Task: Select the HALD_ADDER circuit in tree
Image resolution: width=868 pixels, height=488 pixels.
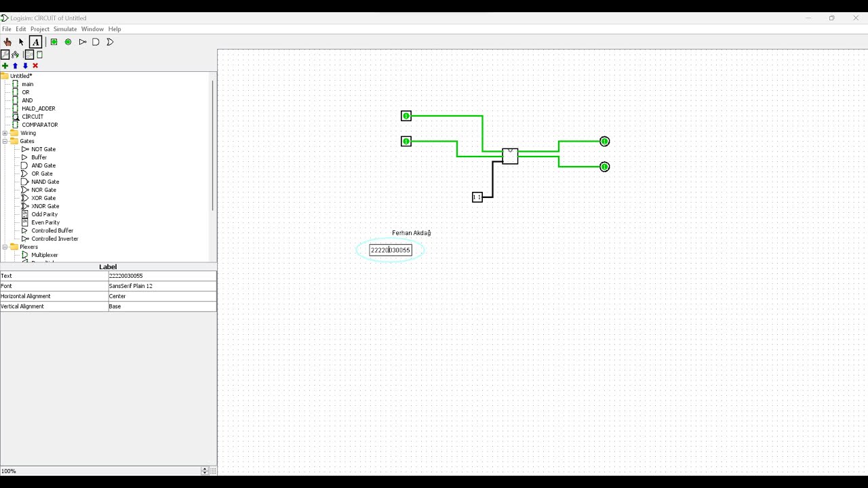Action: [38, 108]
